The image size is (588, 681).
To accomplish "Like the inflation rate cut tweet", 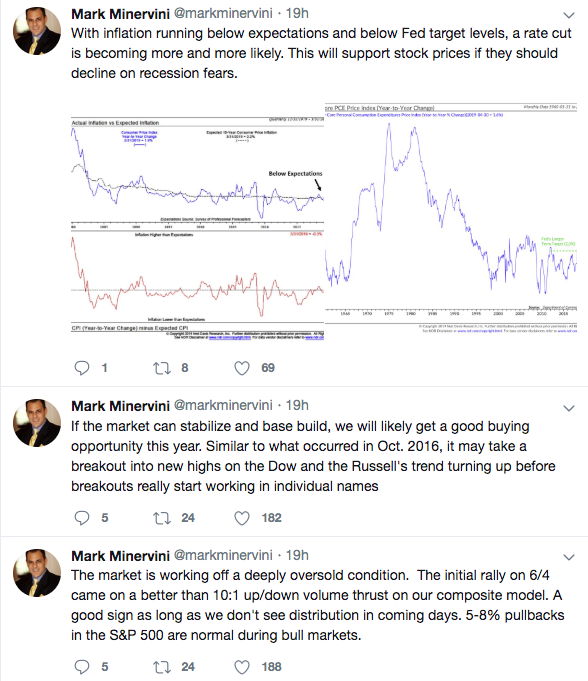I will 242,368.
